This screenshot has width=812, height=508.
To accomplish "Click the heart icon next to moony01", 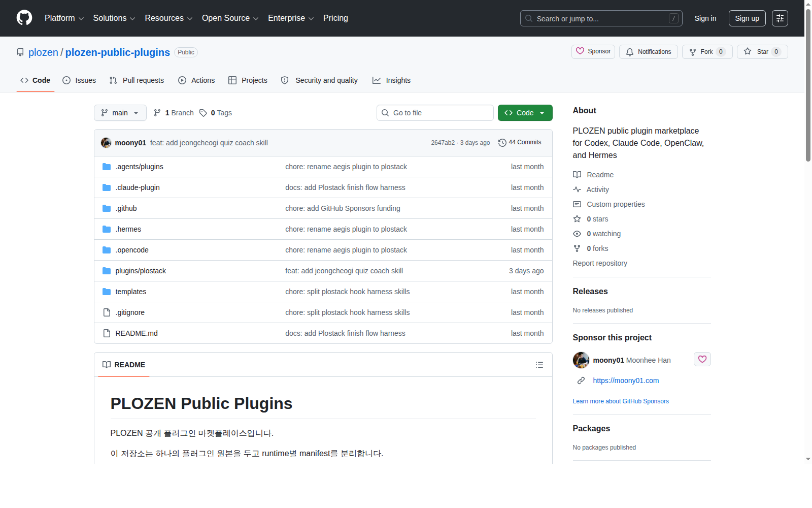I will pos(702,359).
